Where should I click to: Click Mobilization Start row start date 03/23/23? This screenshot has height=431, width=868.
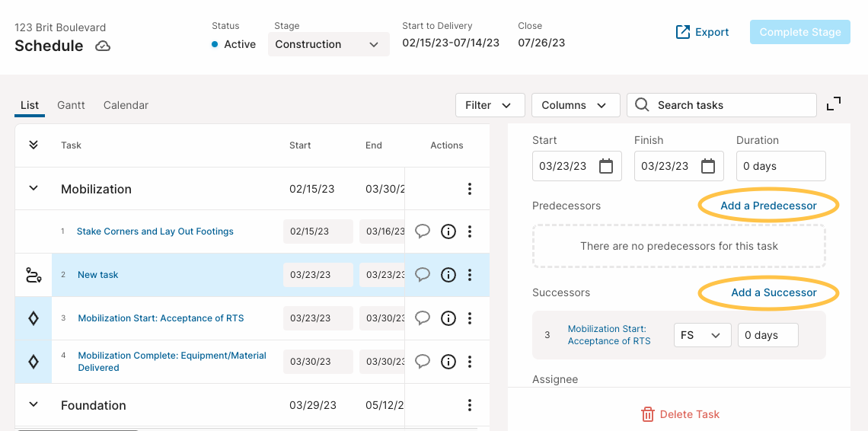pyautogui.click(x=318, y=318)
